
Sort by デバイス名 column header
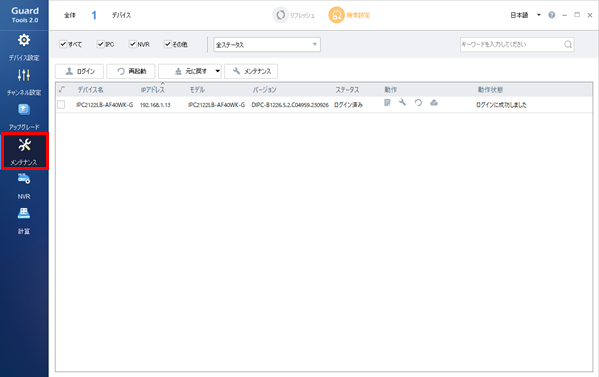pos(91,90)
